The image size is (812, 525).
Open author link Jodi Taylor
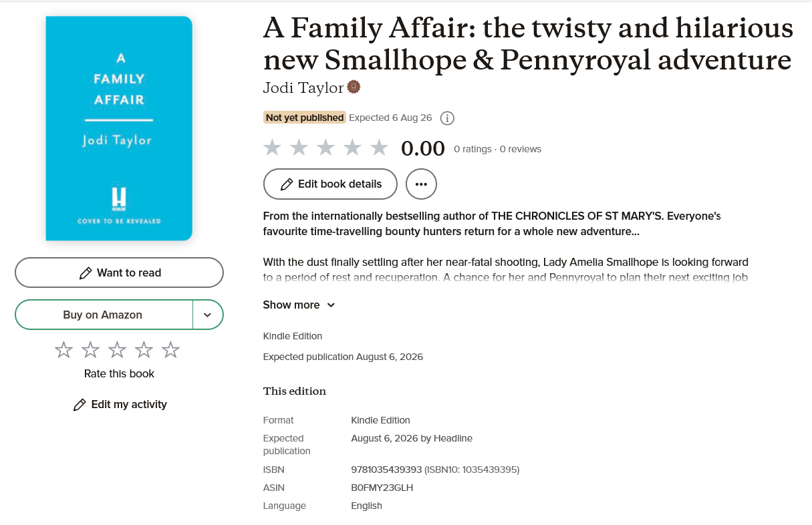(x=303, y=88)
